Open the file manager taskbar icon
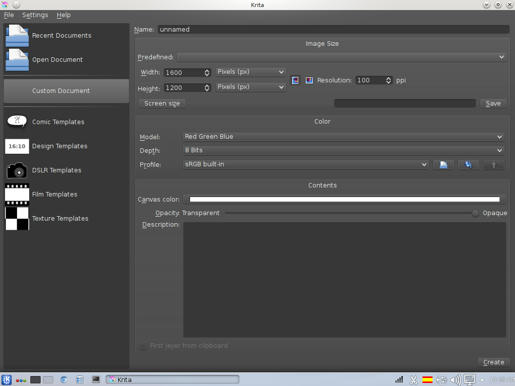Screen dimensions: 515x386 pos(80,380)
